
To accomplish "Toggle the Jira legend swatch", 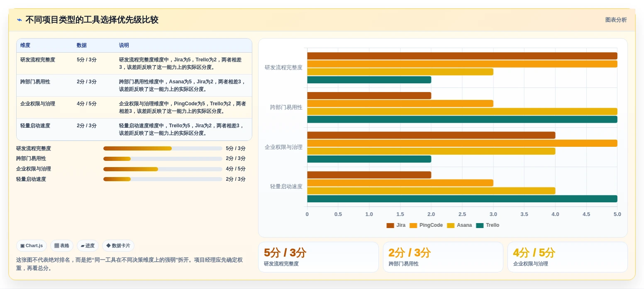I will click(390, 226).
